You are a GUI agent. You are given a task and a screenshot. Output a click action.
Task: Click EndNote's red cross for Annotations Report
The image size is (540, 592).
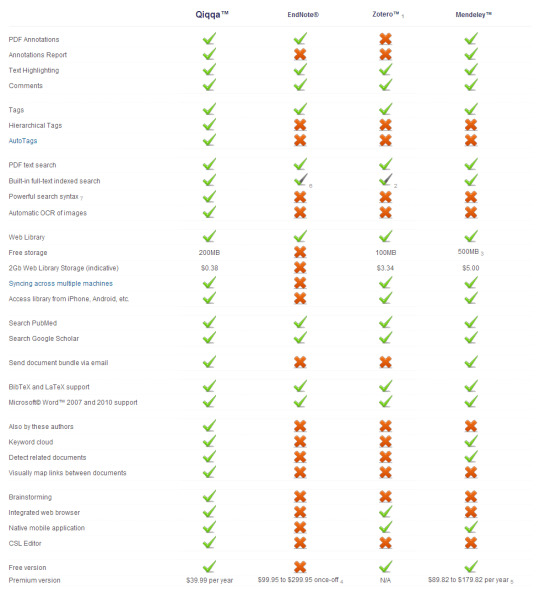click(300, 54)
